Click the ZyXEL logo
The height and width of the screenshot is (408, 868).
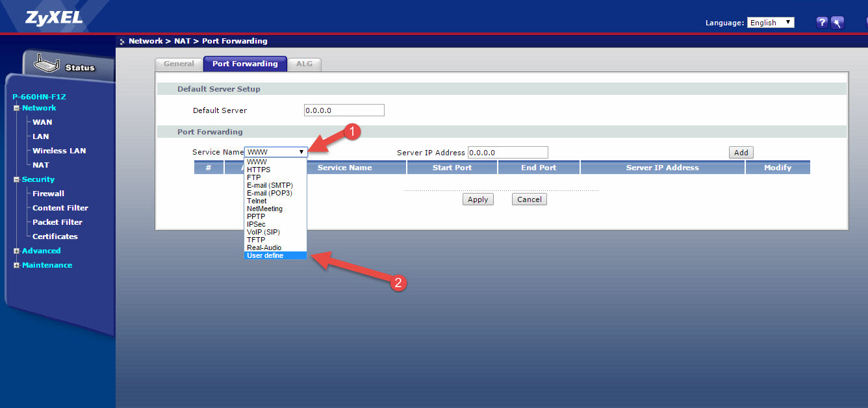coord(54,18)
